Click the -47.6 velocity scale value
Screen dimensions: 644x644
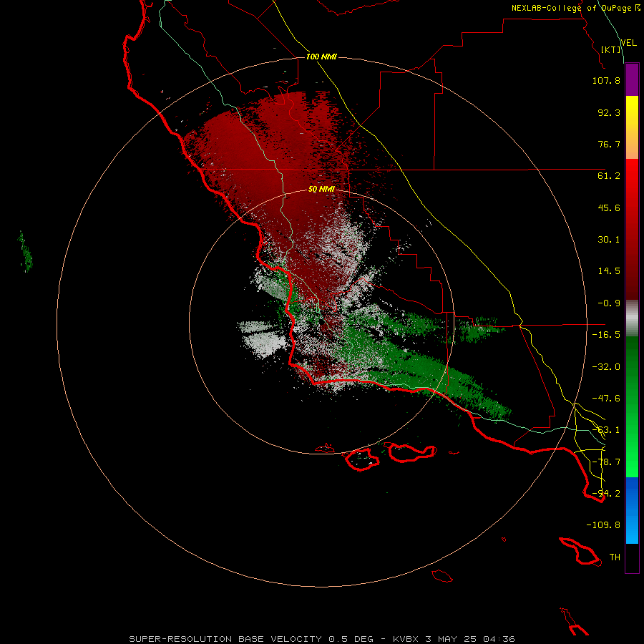tap(606, 399)
